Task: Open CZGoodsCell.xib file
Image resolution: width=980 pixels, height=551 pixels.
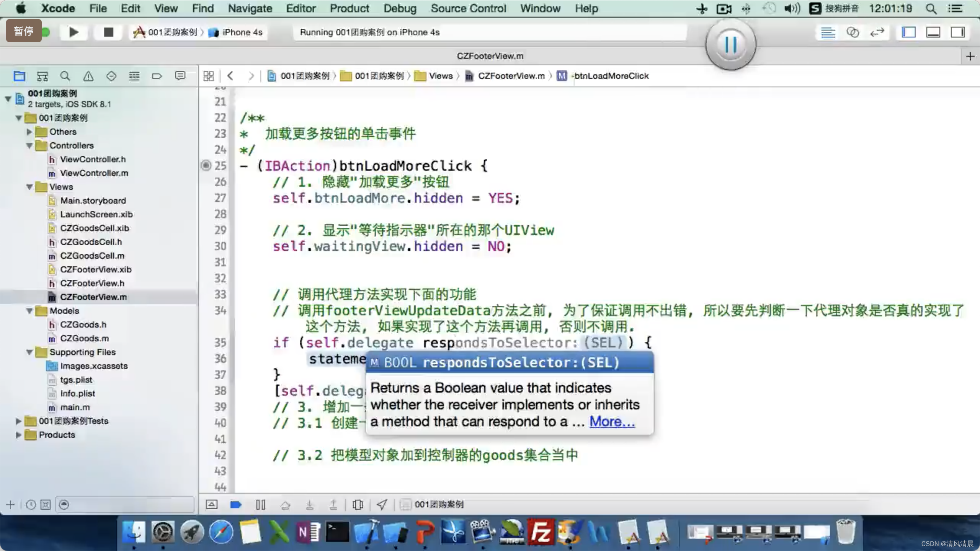Action: pyautogui.click(x=94, y=228)
